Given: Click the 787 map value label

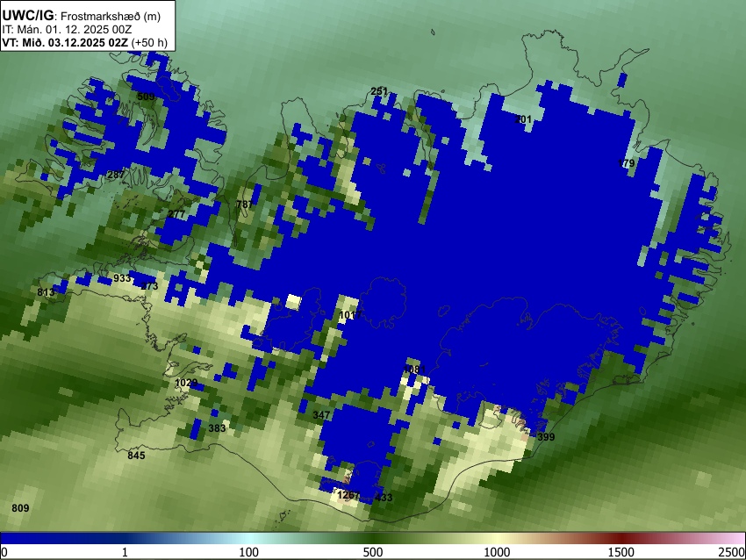Looking at the screenshot, I should (245, 205).
